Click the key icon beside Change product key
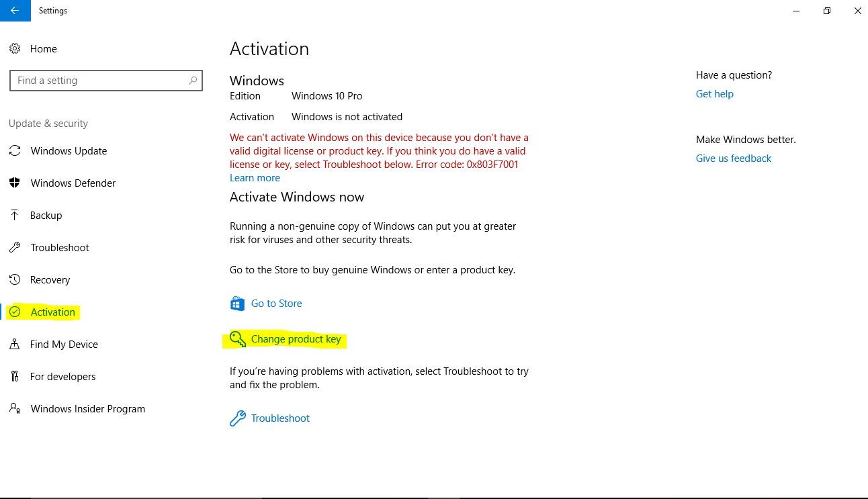 (238, 339)
